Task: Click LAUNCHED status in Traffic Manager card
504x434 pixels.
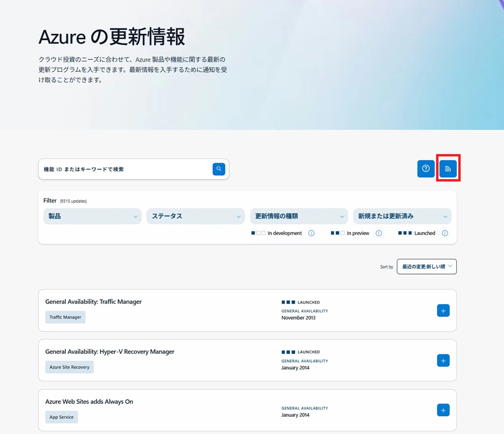Action: pos(309,302)
